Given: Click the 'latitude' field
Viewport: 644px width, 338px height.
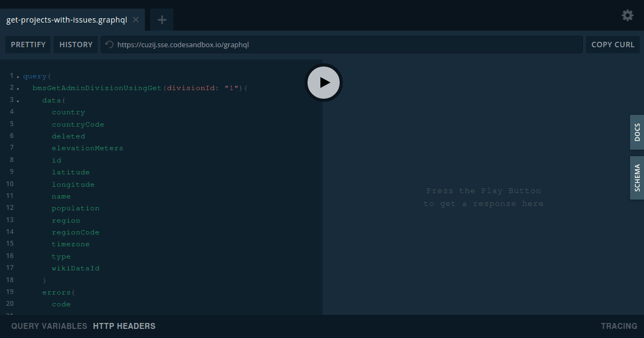Looking at the screenshot, I should pos(71,172).
